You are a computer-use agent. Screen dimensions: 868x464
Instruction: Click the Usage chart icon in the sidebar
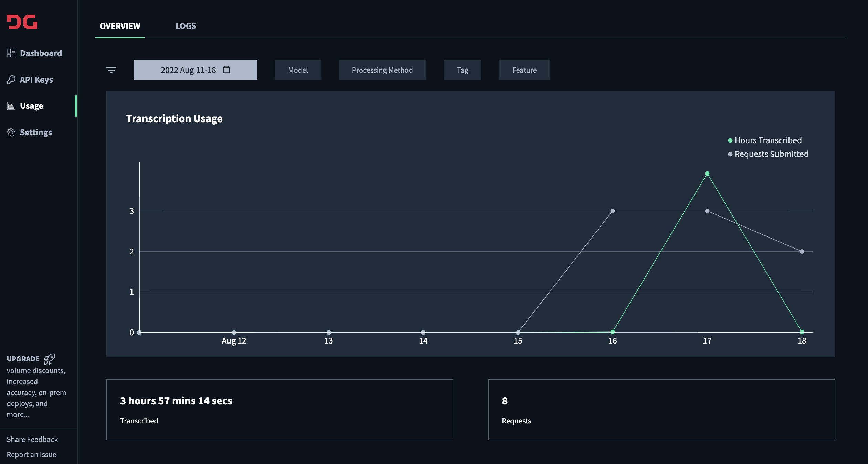coord(11,106)
